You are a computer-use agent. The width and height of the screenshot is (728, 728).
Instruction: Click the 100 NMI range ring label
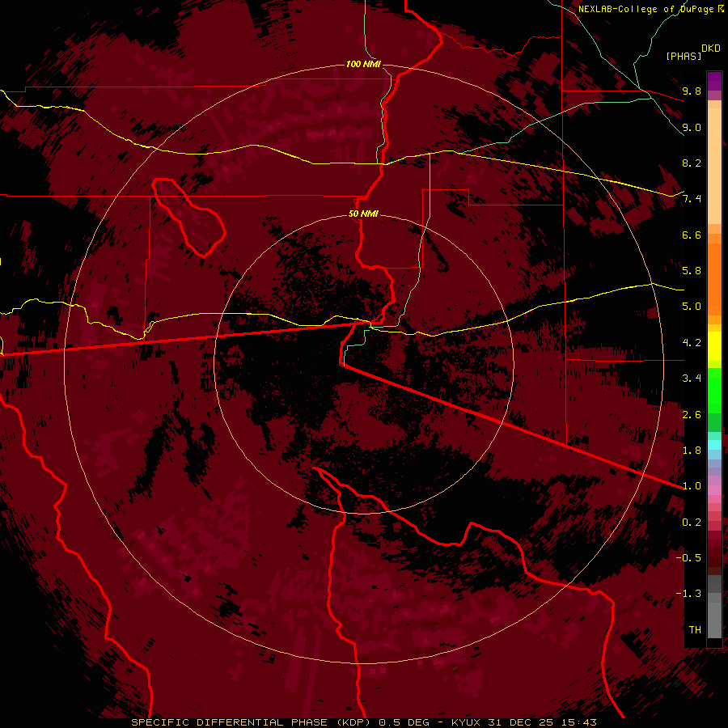coord(363,64)
